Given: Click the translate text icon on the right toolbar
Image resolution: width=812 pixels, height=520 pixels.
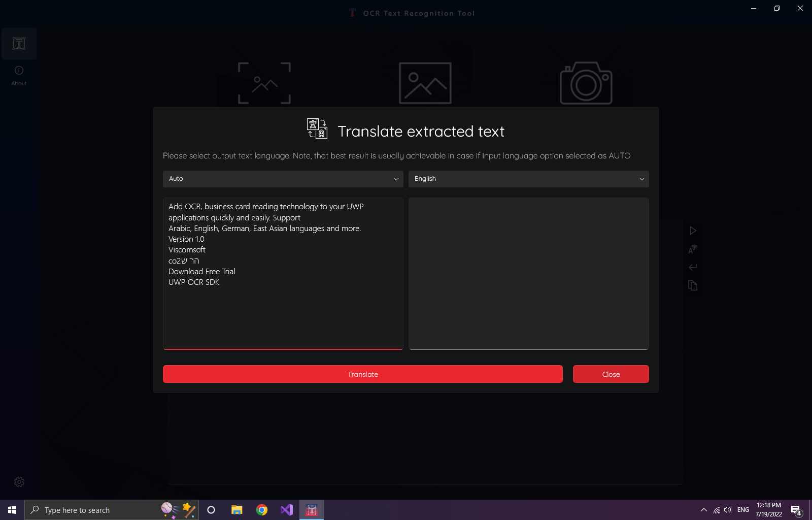Looking at the screenshot, I should coord(693,249).
